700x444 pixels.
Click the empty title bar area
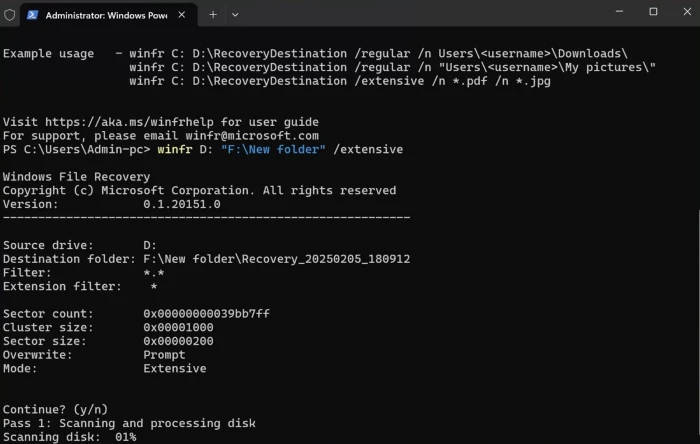(420, 14)
